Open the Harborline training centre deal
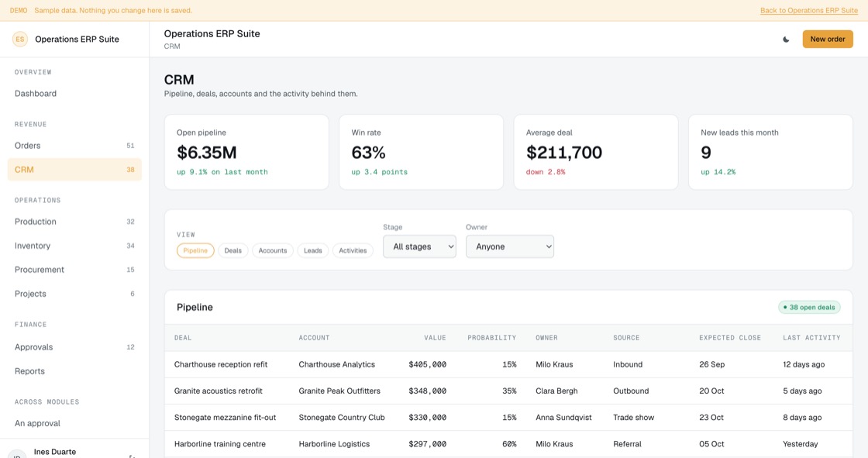 click(220, 444)
